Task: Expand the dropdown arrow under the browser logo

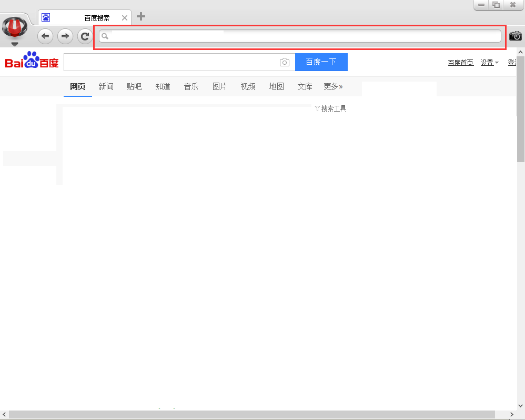Action: [x=15, y=44]
